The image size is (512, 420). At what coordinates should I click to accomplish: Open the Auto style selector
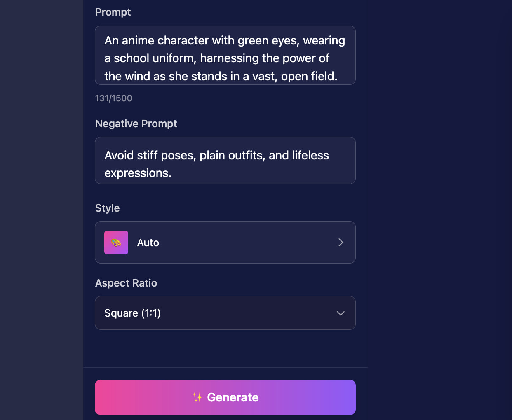(x=225, y=243)
